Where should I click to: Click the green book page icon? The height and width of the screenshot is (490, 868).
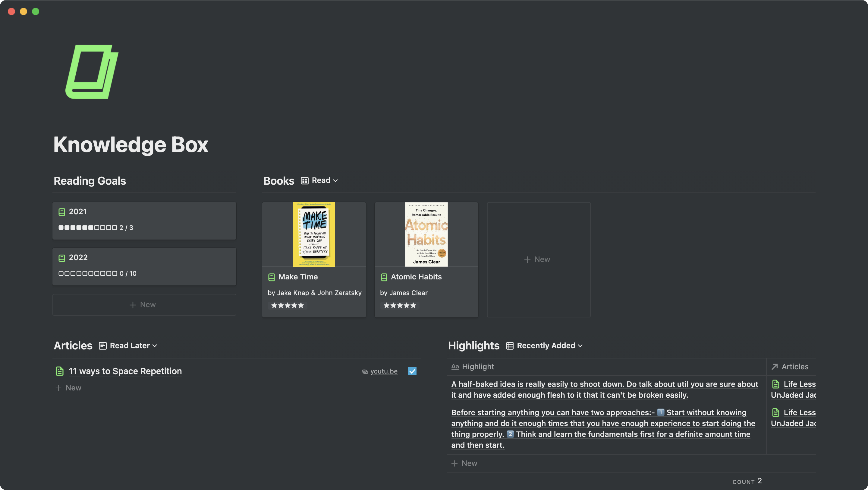(92, 72)
